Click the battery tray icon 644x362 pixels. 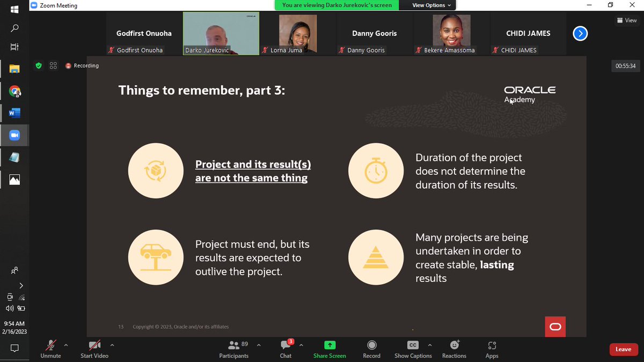coord(21,308)
